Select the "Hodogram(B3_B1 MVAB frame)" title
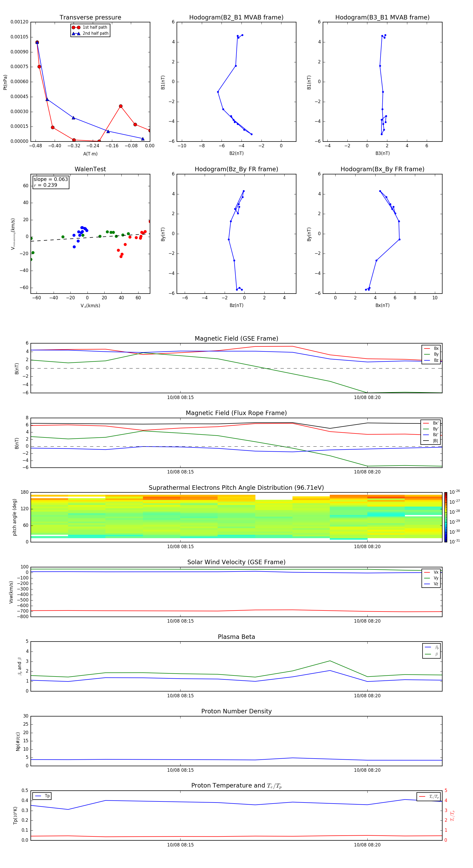The height and width of the screenshot is (868, 473). tap(382, 17)
